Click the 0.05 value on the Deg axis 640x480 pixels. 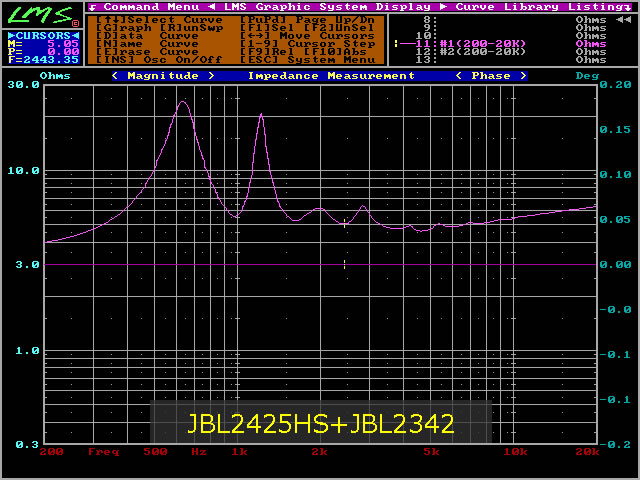(615, 219)
